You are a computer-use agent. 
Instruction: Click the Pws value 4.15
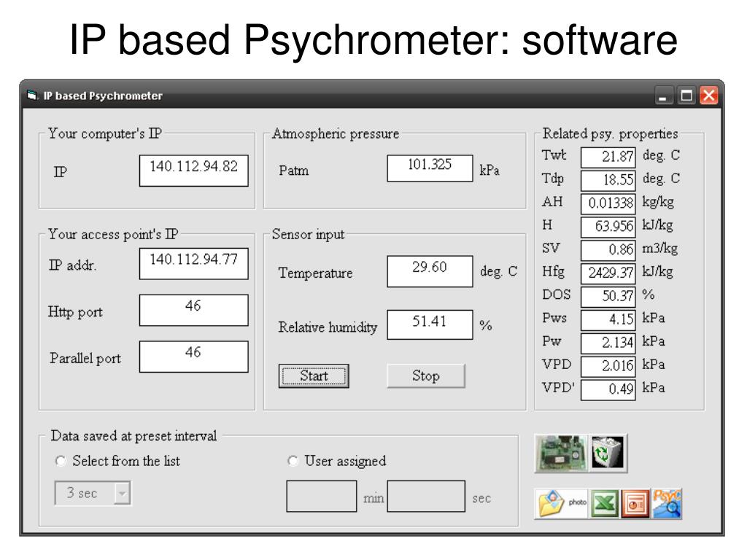608,320
